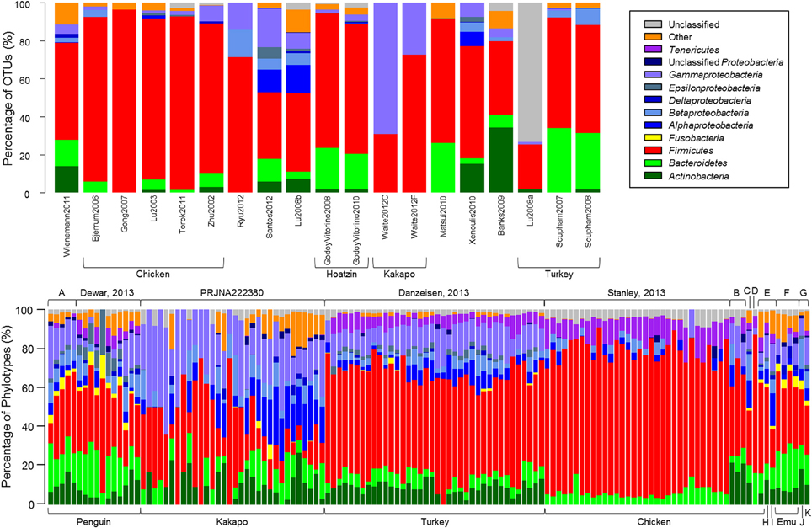Click the 'Waite2012F' x-axis label

414,218
